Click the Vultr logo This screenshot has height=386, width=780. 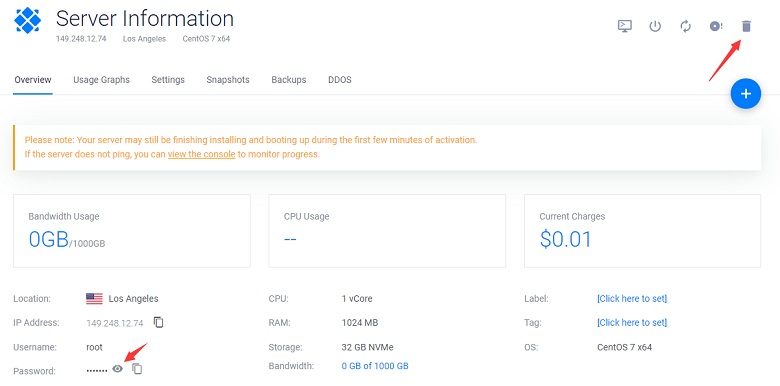(27, 19)
